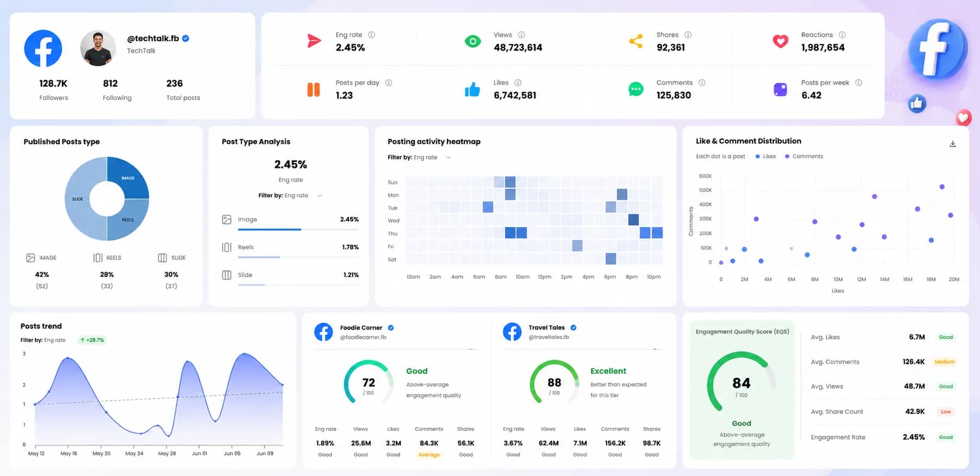Screen dimensions: 980x476
Task: Open the Posts trend Filter by Eng rate selector
Action: (43, 340)
